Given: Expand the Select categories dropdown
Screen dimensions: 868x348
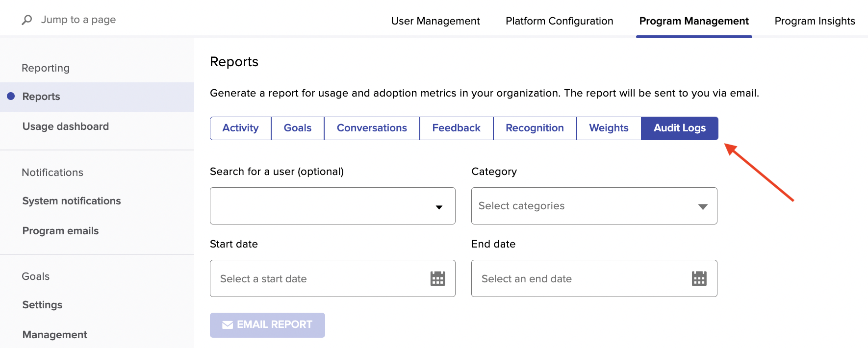Looking at the screenshot, I should [x=594, y=206].
